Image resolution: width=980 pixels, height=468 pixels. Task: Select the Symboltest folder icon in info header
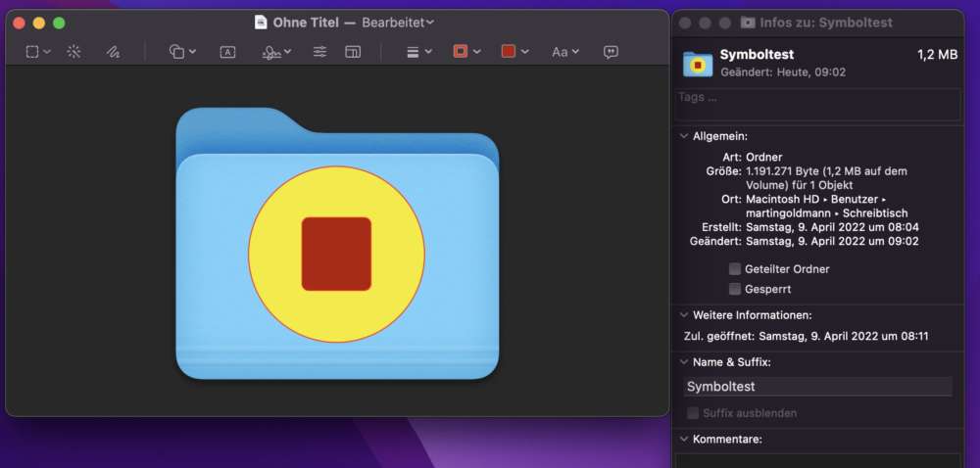[698, 63]
